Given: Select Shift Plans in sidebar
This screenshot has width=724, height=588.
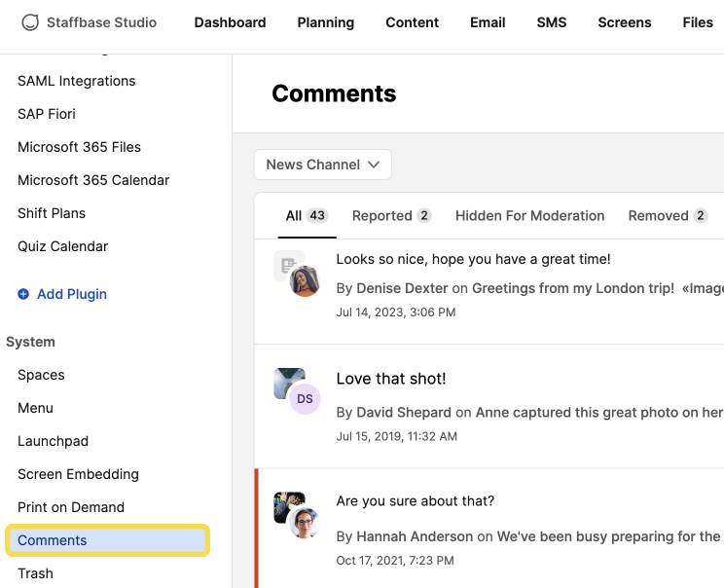Looking at the screenshot, I should (x=52, y=213).
